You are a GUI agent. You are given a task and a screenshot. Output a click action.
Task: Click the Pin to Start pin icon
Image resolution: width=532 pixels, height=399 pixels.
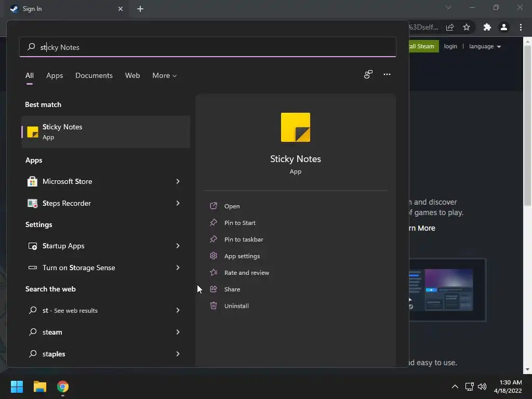(x=214, y=222)
